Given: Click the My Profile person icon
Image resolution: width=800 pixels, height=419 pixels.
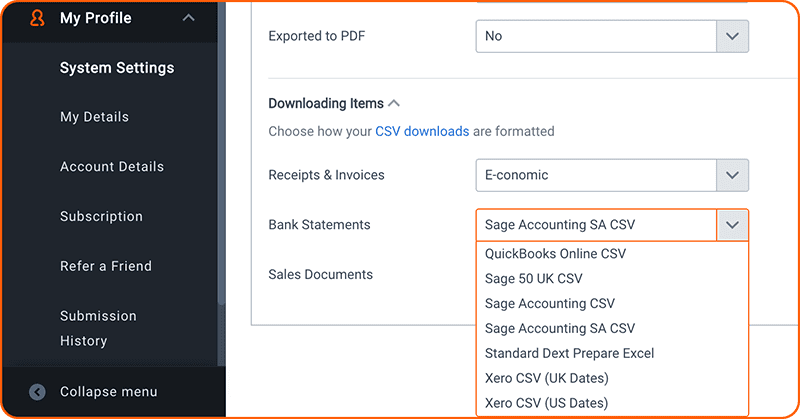Looking at the screenshot, I should (x=37, y=18).
